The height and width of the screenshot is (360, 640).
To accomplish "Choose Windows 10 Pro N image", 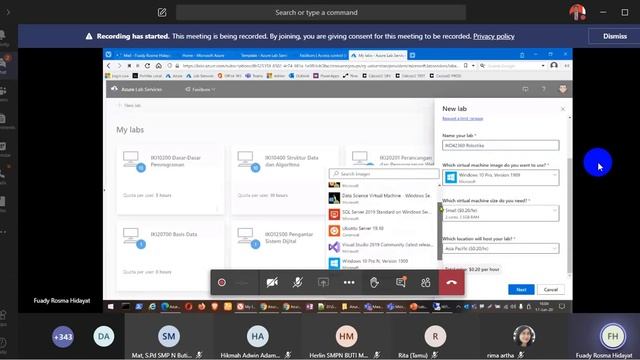I will 383,263.
